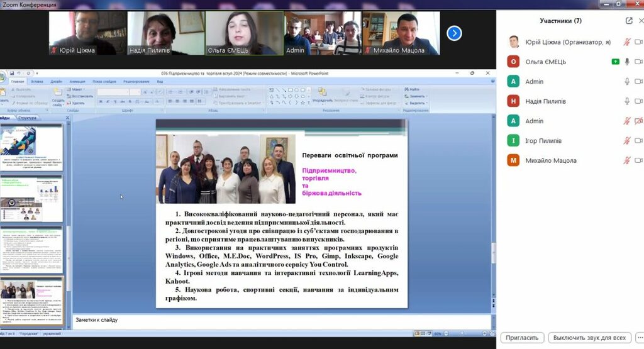
Task: Click the Office button in PowerPoint
Action: click(x=3, y=76)
